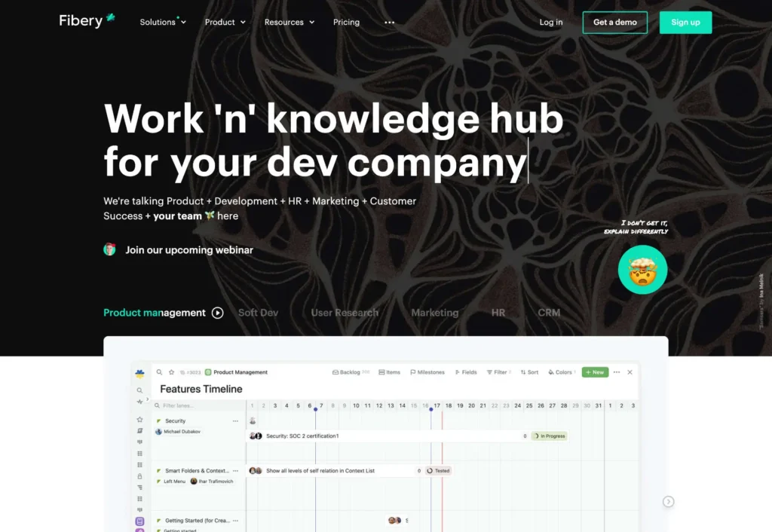The width and height of the screenshot is (772, 532).
Task: Click the milestone dot between days 6 and 7
Action: pyautogui.click(x=316, y=409)
